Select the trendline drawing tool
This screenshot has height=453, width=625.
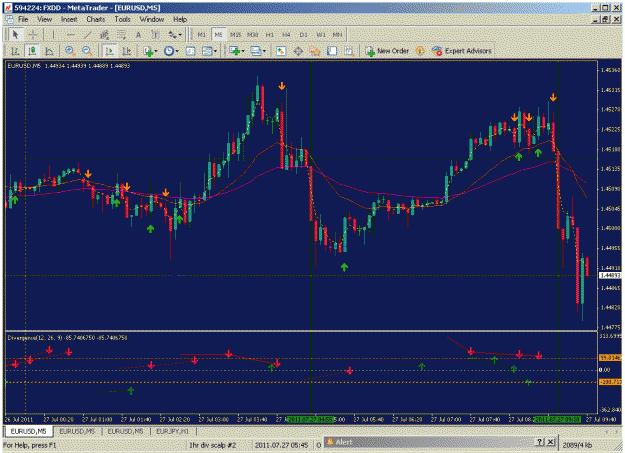[88, 35]
